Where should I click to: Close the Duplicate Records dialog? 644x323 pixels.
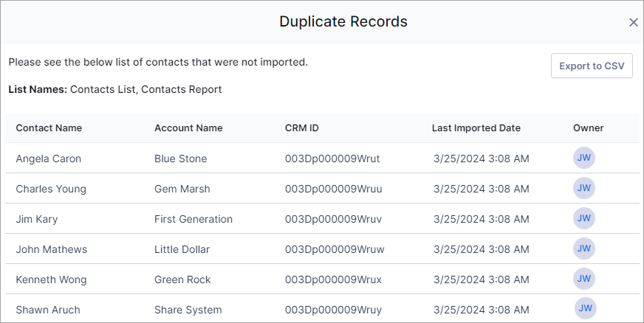point(634,23)
